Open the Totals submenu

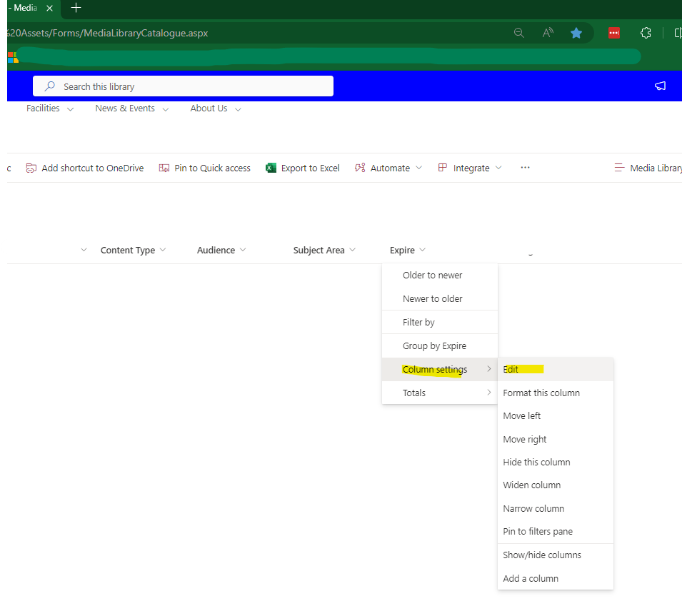tap(440, 393)
